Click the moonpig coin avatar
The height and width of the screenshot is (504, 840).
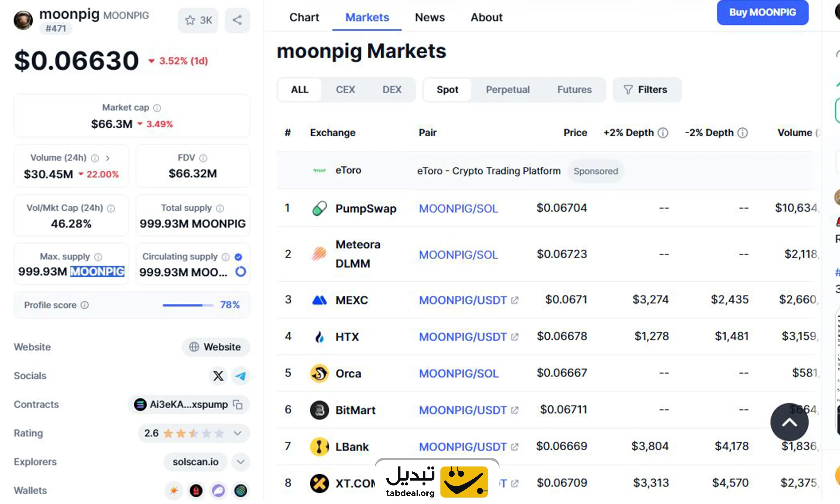click(x=23, y=20)
